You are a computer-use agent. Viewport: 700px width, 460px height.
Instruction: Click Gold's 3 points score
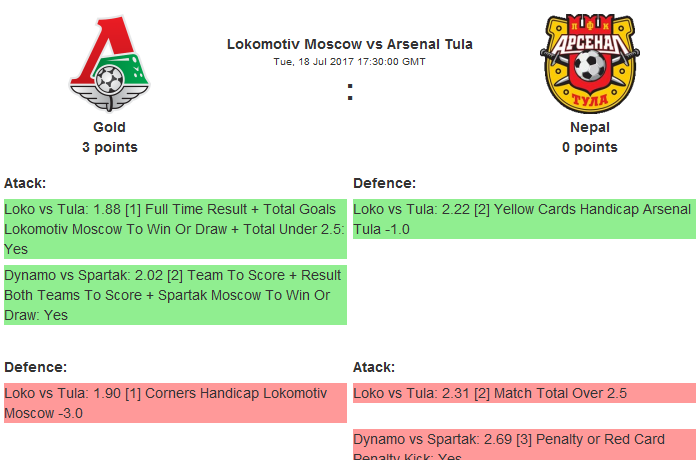click(109, 147)
